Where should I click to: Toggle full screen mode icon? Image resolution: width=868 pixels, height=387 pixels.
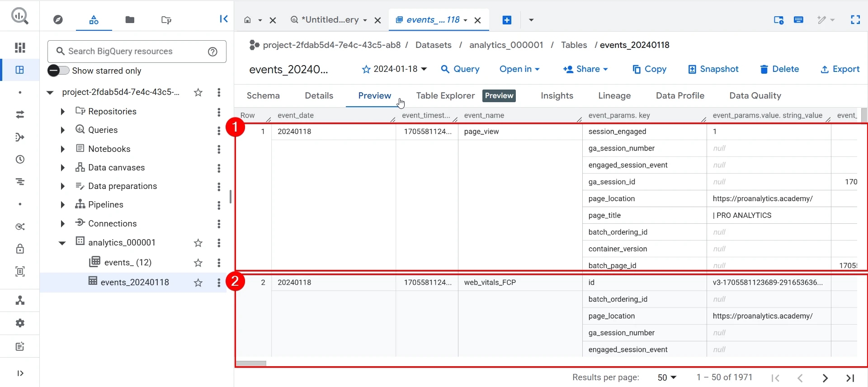point(855,19)
